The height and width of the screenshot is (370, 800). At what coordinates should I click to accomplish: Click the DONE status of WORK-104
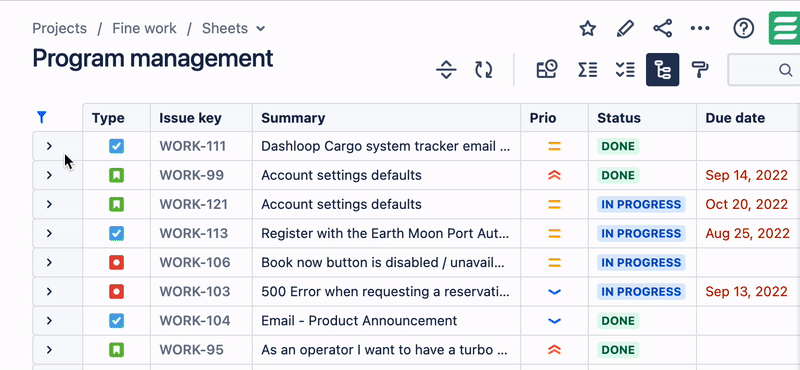[618, 321]
